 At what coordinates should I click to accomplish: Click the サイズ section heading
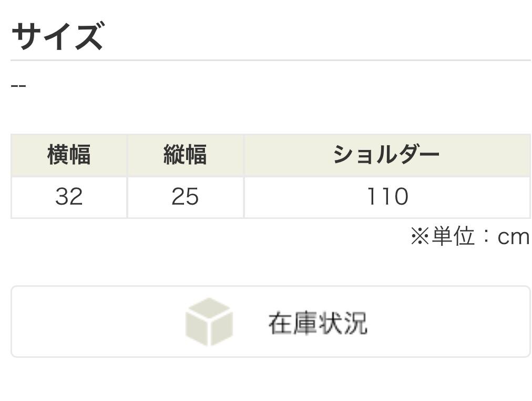coord(57,37)
